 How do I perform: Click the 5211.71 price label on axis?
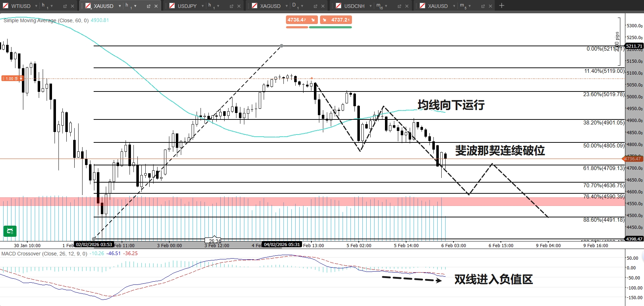(x=634, y=46)
